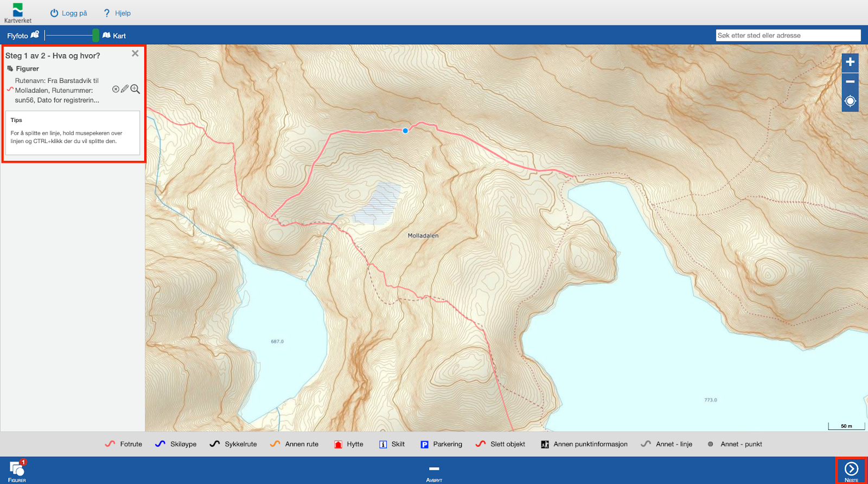Screen dimensions: 868x484
Task: Locate my position on the map
Action: (x=850, y=101)
